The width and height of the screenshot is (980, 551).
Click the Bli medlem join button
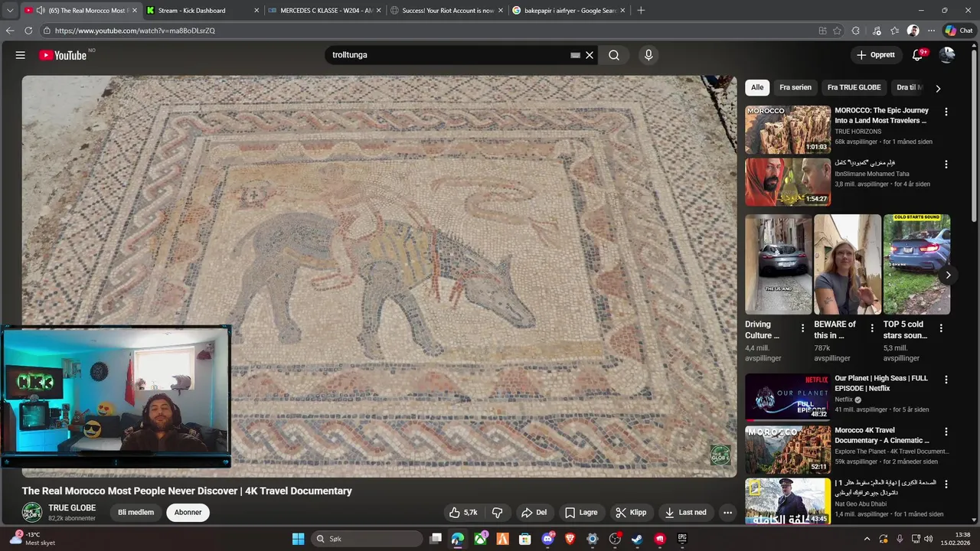pyautogui.click(x=136, y=513)
